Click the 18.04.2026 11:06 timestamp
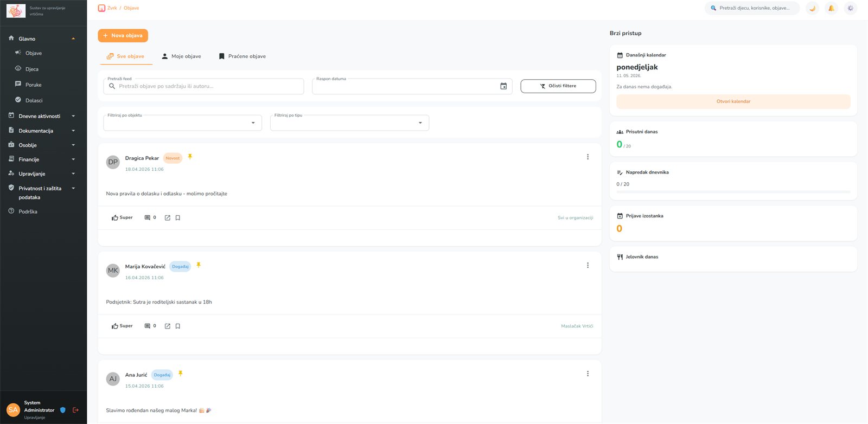The image size is (868, 424). [144, 169]
